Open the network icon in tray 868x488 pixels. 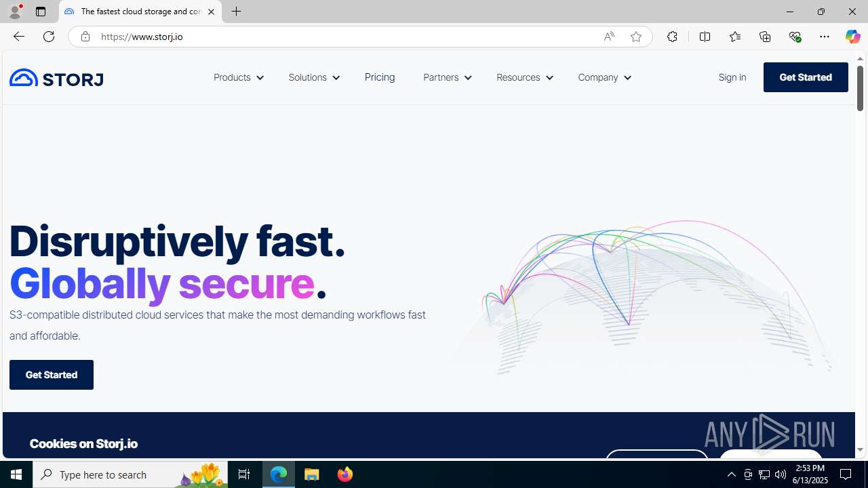764,474
